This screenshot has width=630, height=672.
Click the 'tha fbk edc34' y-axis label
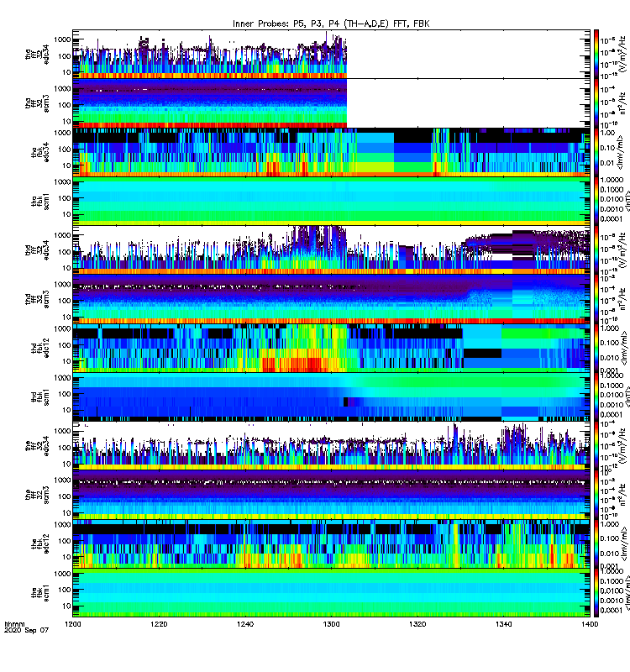click(40, 153)
